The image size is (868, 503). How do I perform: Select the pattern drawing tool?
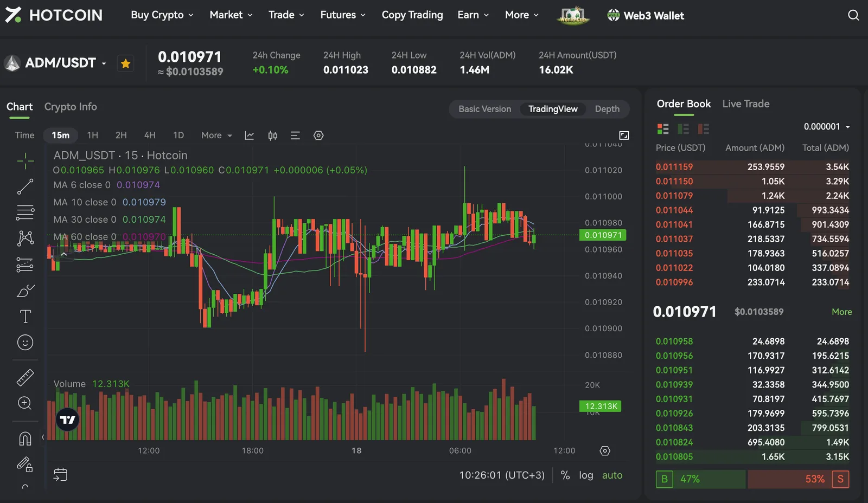[25, 238]
